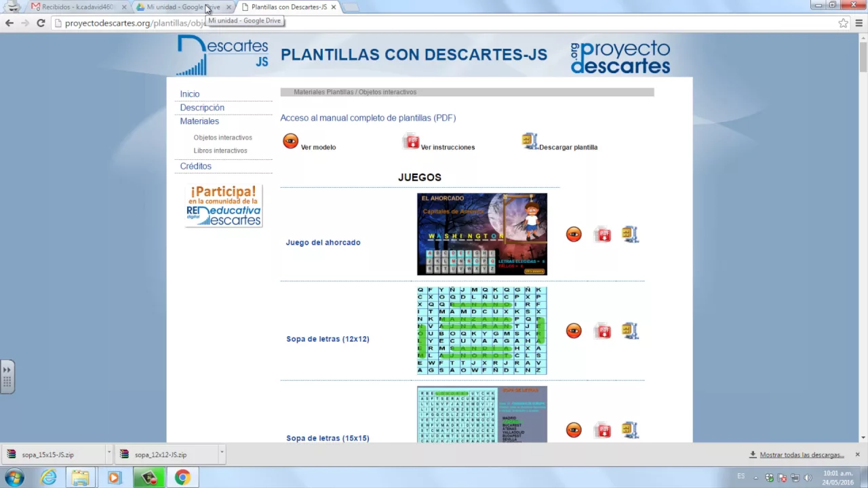Click the legend eye icon beside Ver modelo
Viewport: 868px width, 488px height.
click(290, 141)
